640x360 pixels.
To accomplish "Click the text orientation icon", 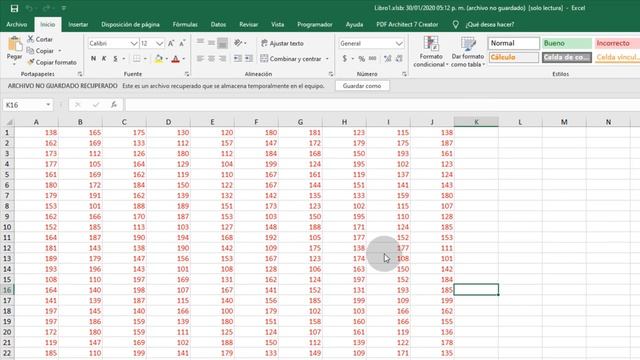I will [238, 42].
